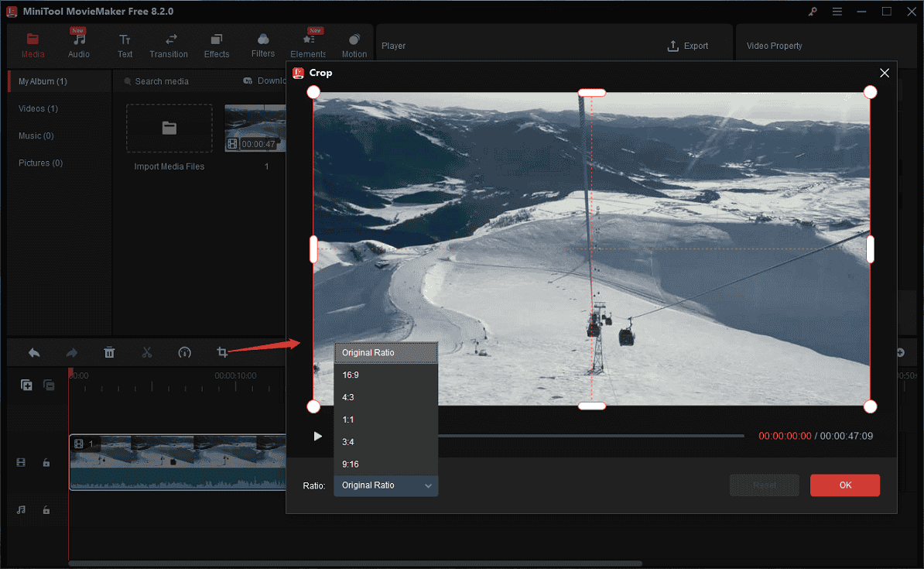Open the Transition tab

[x=169, y=46]
